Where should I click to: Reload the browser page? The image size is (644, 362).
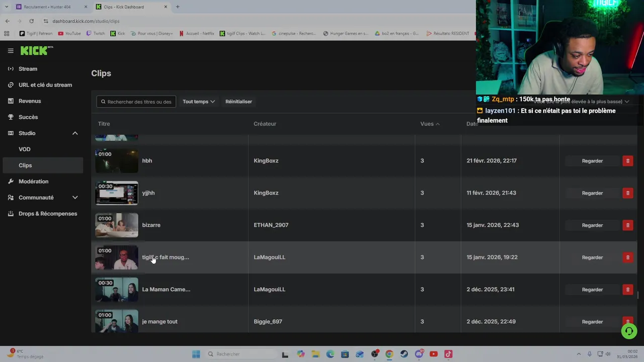(x=31, y=21)
